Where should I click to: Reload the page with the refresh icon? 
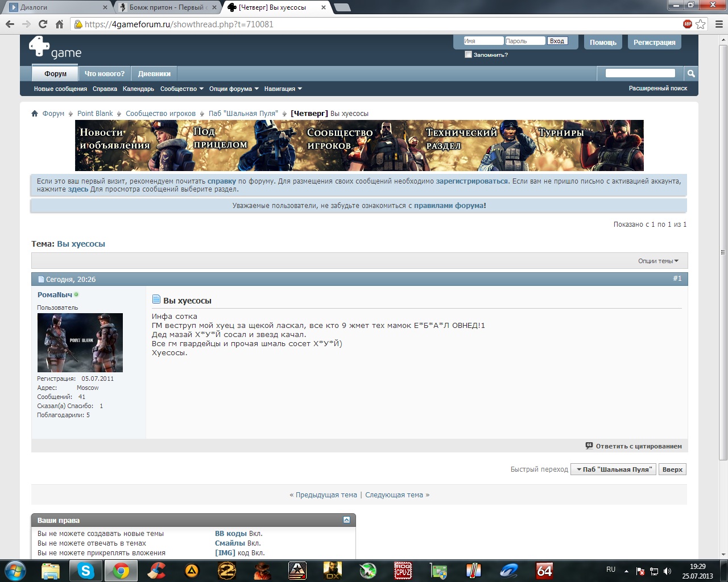43,24
